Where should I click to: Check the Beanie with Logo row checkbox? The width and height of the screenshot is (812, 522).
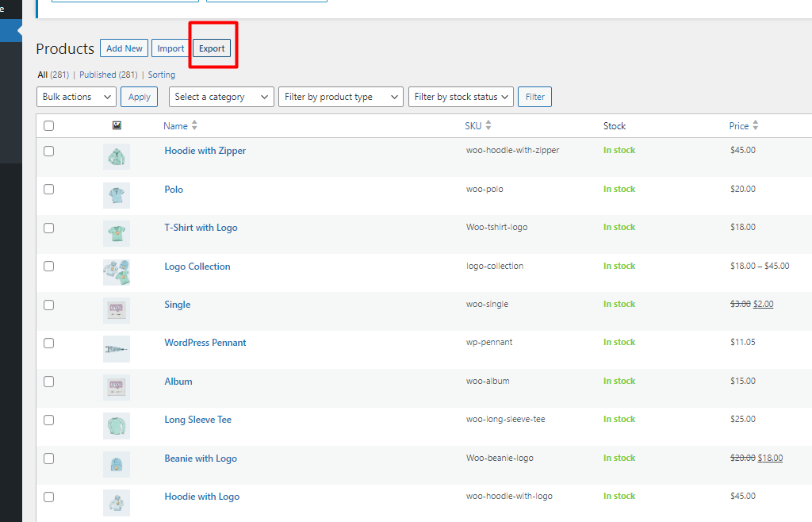[48, 459]
